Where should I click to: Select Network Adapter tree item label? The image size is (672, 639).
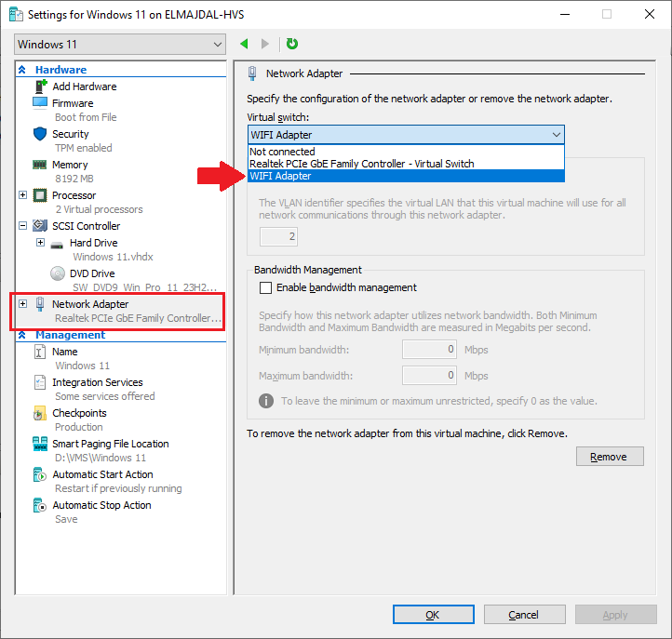pos(90,304)
